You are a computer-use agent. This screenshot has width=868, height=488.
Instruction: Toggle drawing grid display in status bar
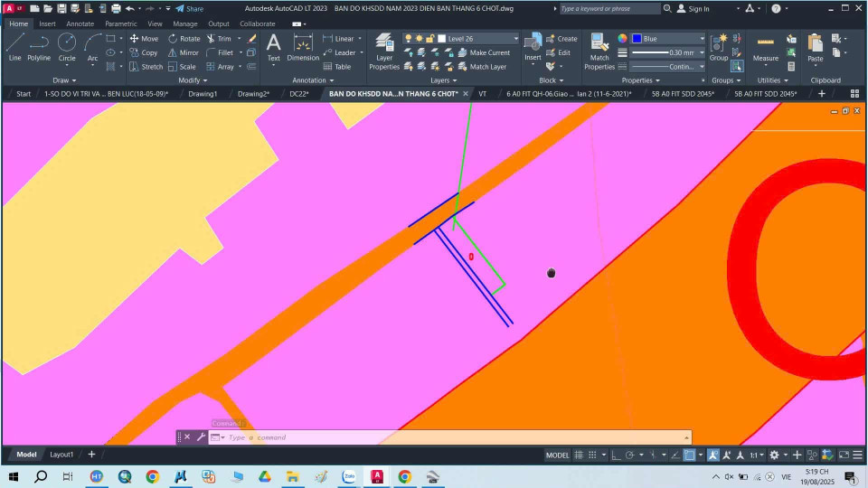(580, 455)
